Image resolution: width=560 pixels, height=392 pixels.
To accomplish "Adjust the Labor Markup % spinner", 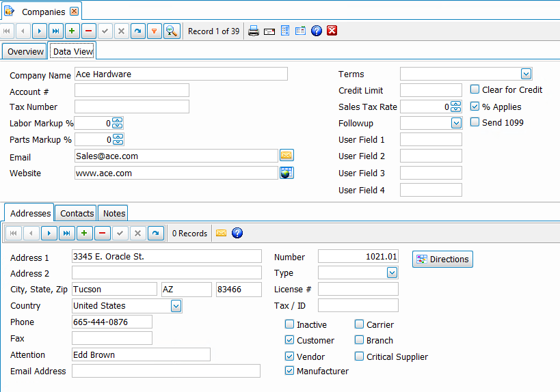I will [x=118, y=123].
